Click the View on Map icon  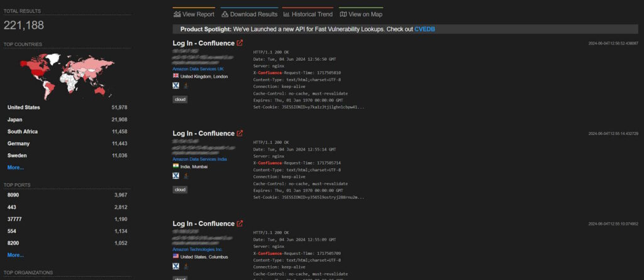(x=343, y=14)
